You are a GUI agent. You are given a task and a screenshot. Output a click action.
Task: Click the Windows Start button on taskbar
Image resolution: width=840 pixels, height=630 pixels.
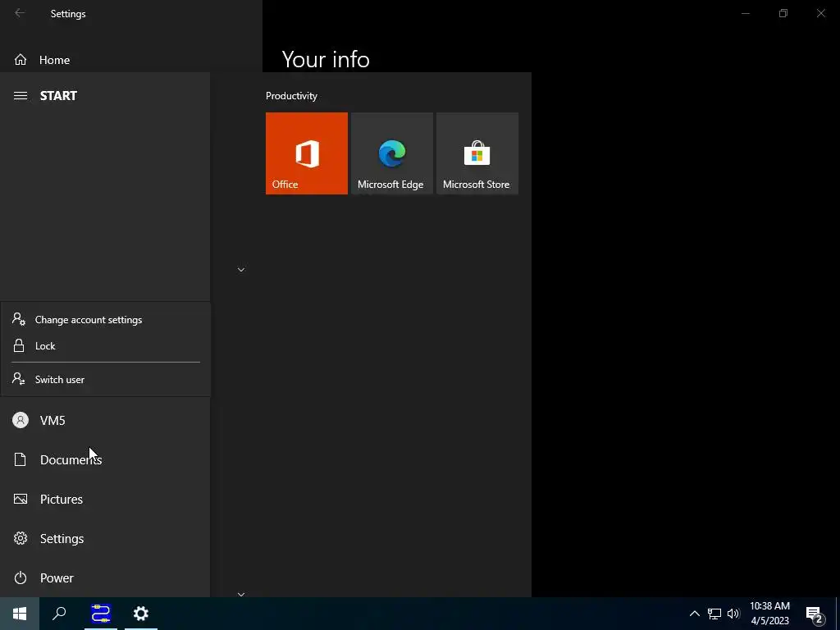20,614
